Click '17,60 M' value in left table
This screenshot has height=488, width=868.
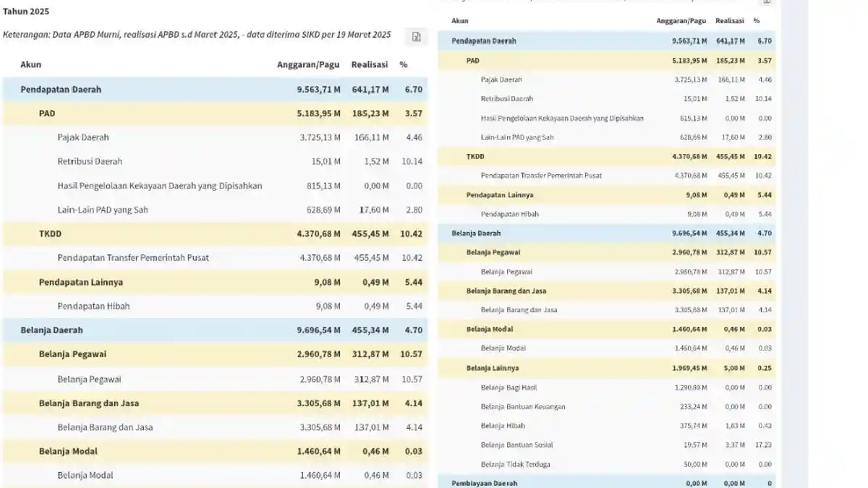click(374, 210)
